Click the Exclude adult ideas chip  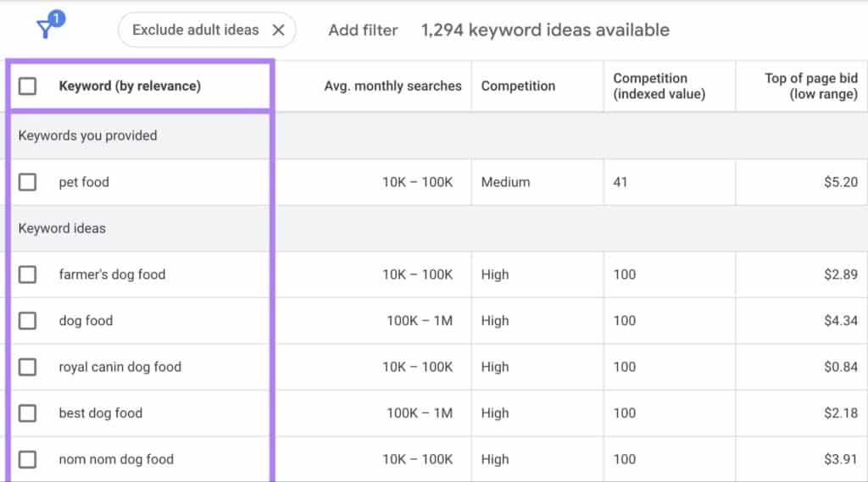click(195, 30)
